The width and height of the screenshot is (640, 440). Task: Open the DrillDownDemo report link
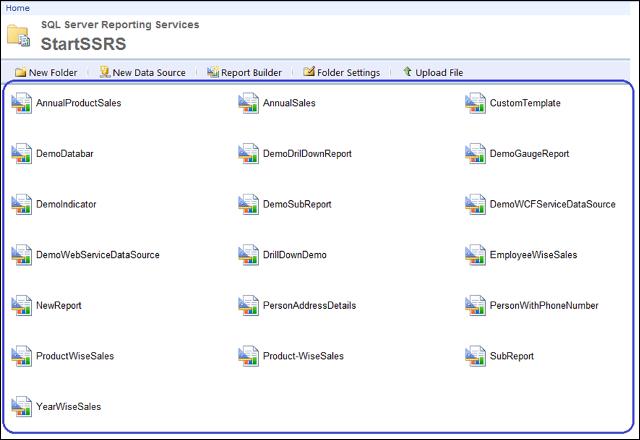(295, 255)
